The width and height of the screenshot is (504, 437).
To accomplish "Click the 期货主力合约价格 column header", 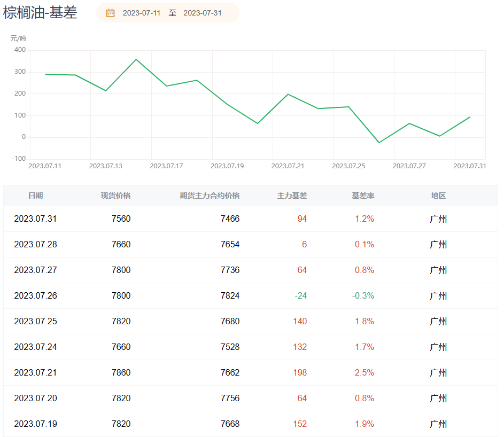I will tap(210, 196).
